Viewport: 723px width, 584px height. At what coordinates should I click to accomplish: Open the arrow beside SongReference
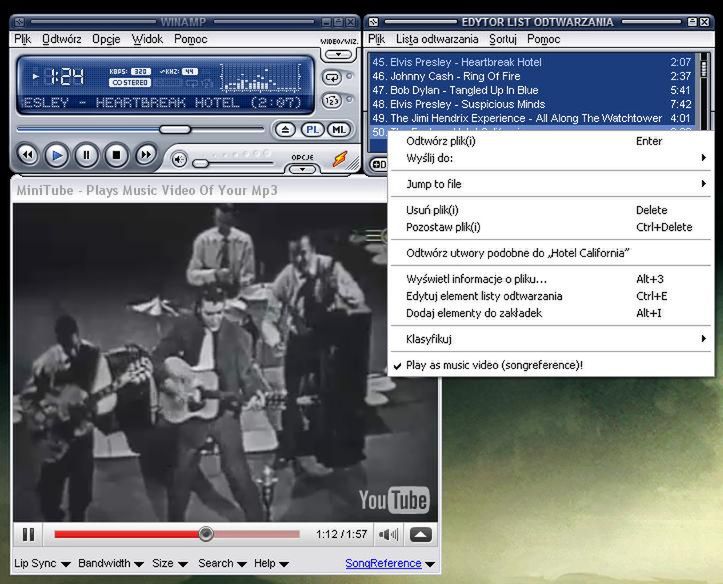[430, 564]
